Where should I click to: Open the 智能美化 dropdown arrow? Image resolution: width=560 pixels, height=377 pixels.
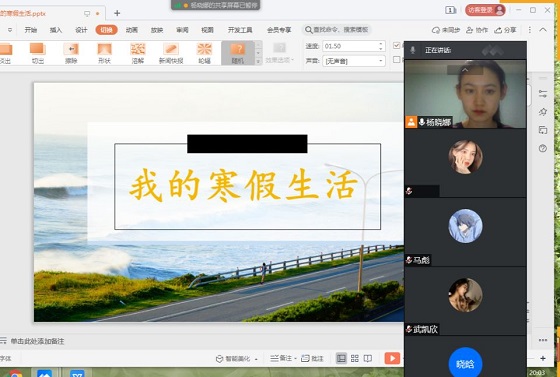point(256,359)
